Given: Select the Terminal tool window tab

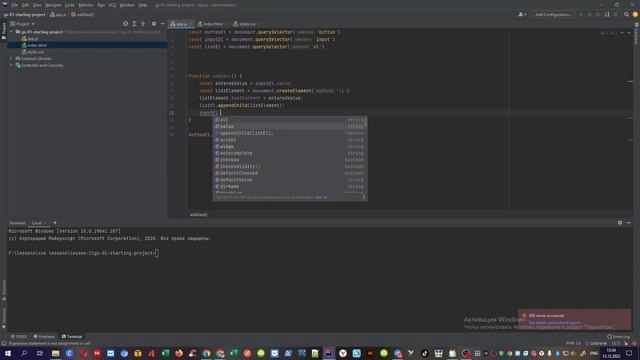Looking at the screenshot, I should pos(72,337).
